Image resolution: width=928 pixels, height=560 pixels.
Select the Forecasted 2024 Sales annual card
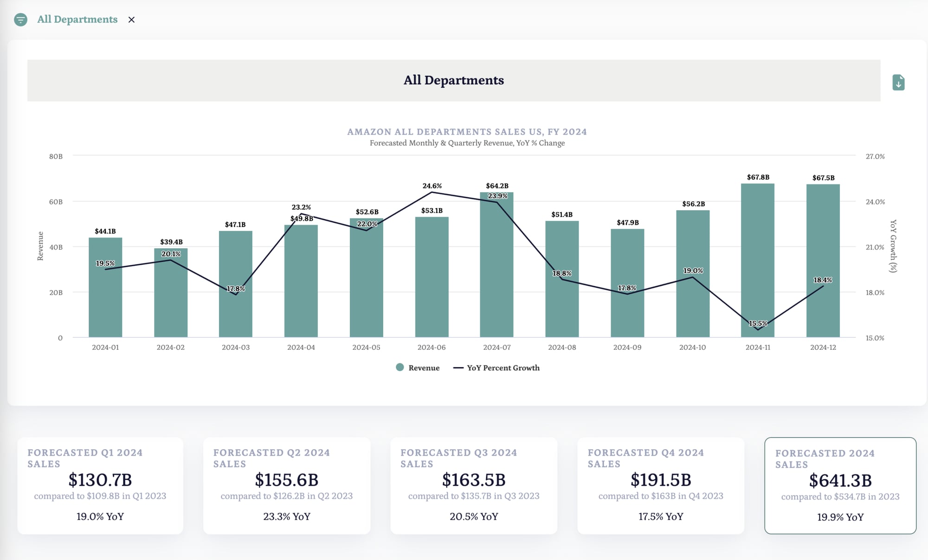pos(840,485)
